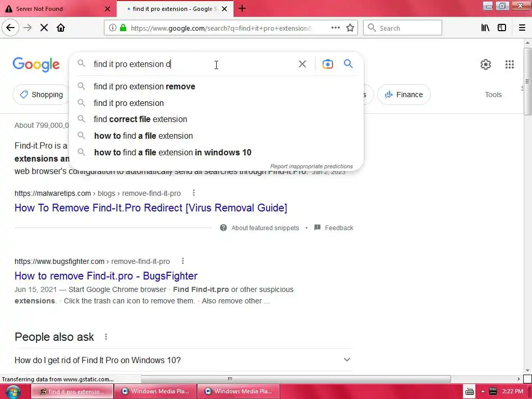Click the https://malwaretips.com breadcrumb text

point(52,193)
